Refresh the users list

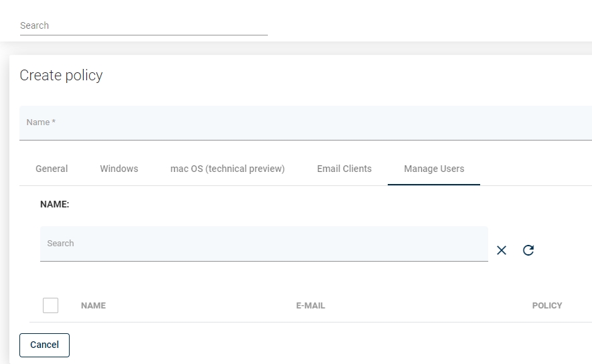coord(528,250)
